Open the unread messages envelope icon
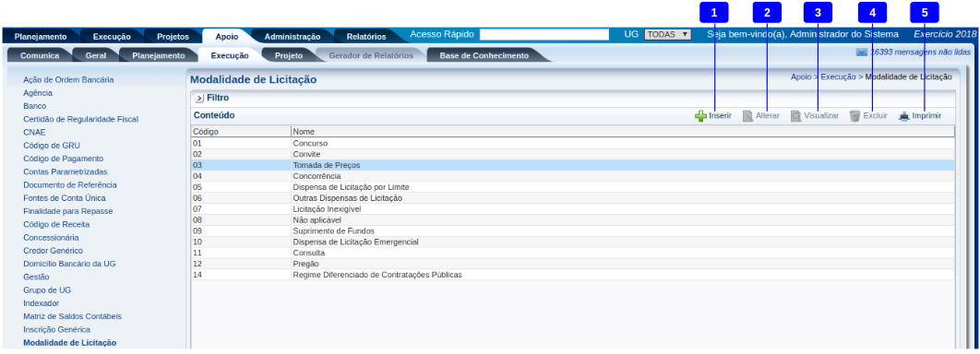This screenshot has height=354, width=980. [x=862, y=53]
